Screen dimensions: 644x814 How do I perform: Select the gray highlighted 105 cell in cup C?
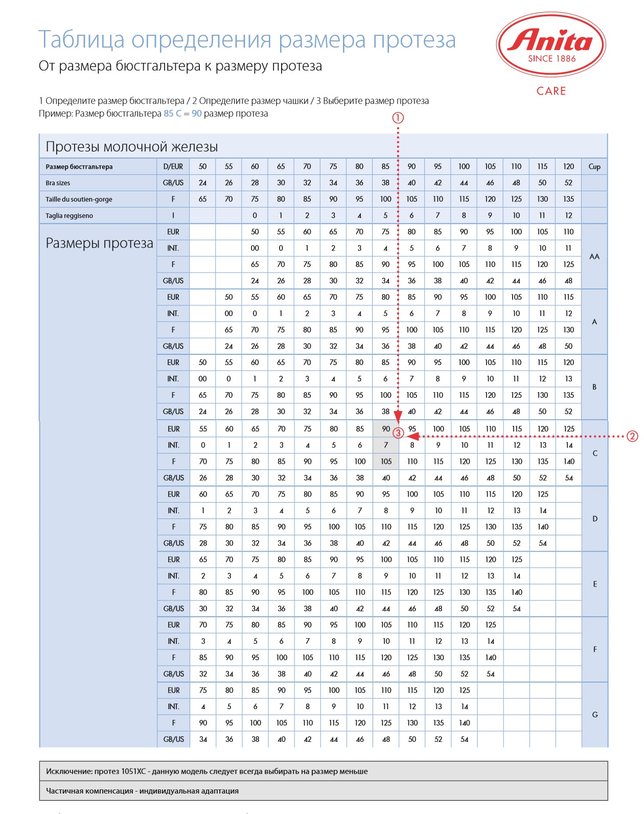386,461
